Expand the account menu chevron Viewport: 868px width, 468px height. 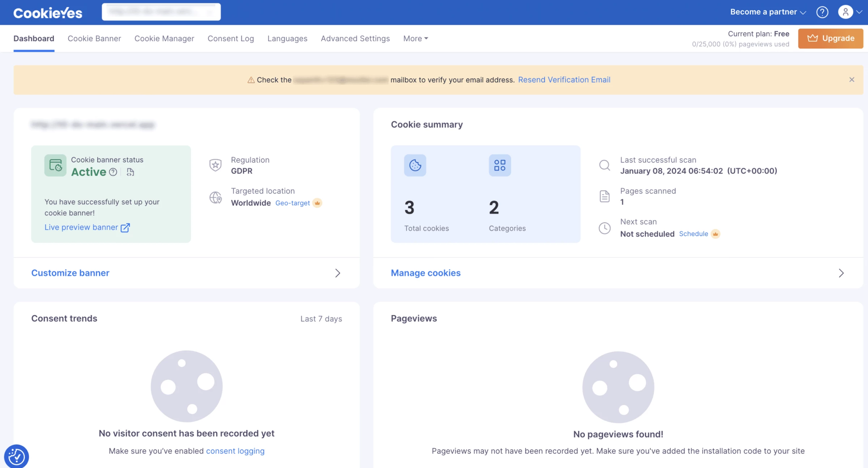coord(859,12)
